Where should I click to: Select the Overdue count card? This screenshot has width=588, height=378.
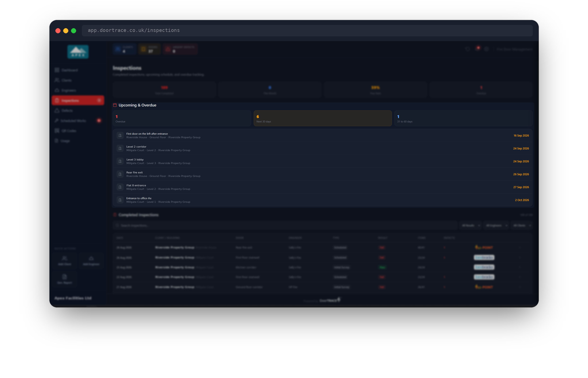182,118
